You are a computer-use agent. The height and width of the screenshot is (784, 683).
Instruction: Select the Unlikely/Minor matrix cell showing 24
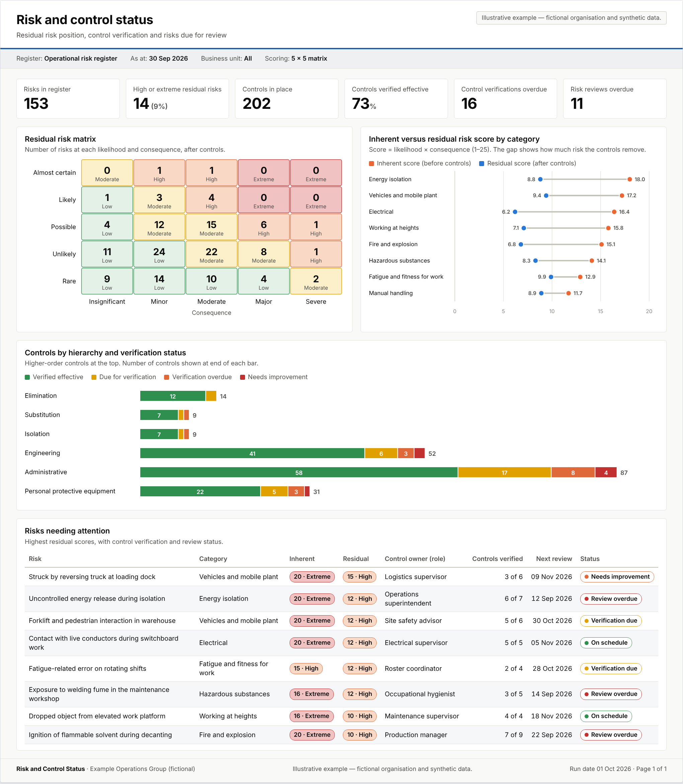coord(159,254)
